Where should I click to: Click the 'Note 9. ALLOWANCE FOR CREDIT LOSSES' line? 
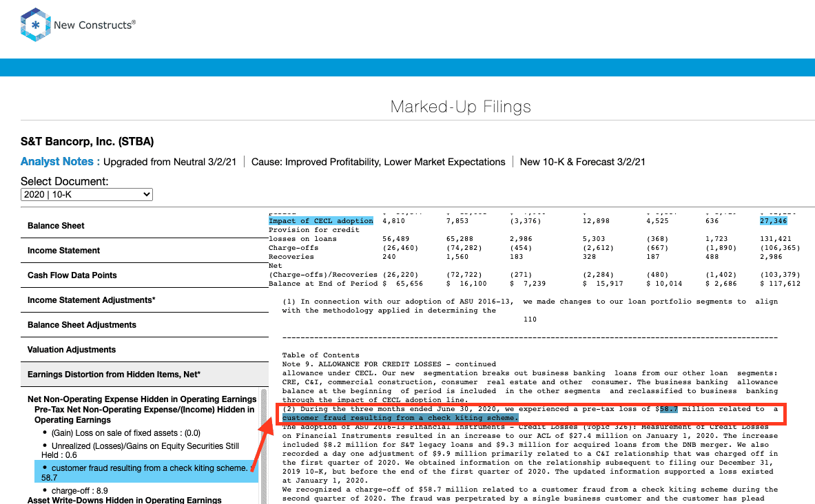[389, 364]
